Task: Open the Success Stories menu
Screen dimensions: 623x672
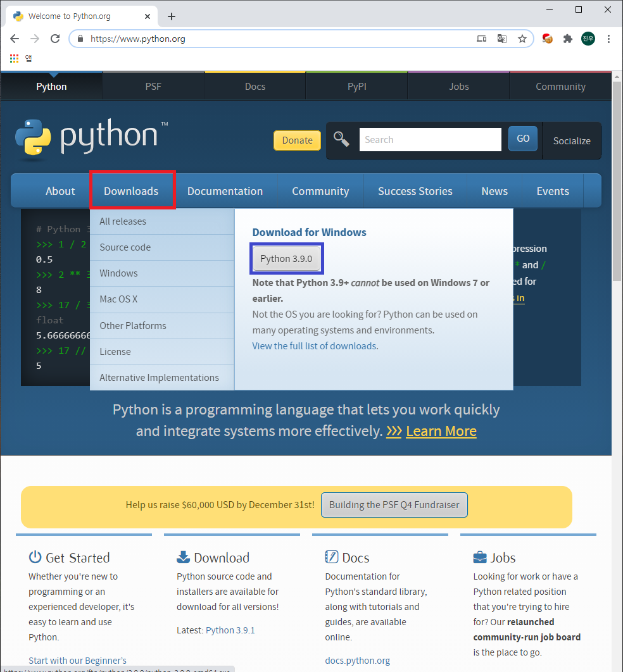Action: (415, 191)
